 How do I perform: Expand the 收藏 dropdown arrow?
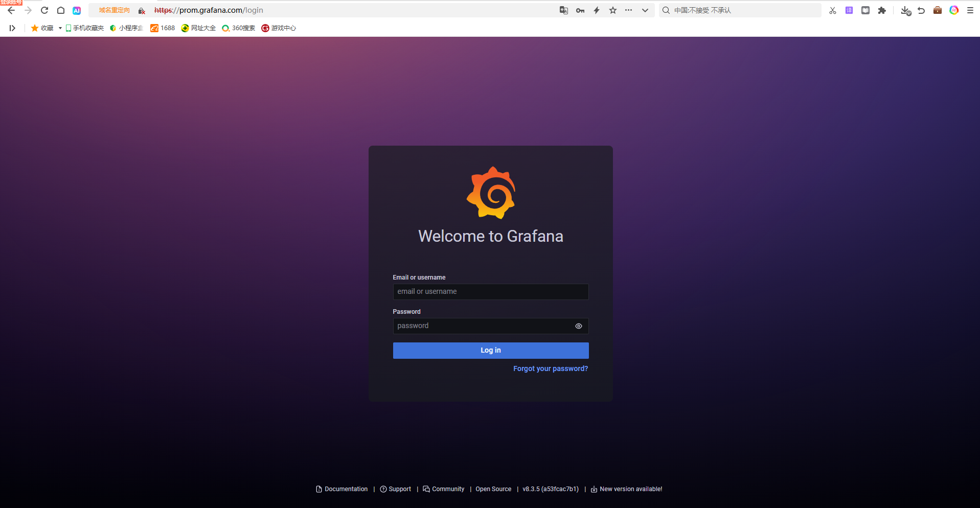60,28
